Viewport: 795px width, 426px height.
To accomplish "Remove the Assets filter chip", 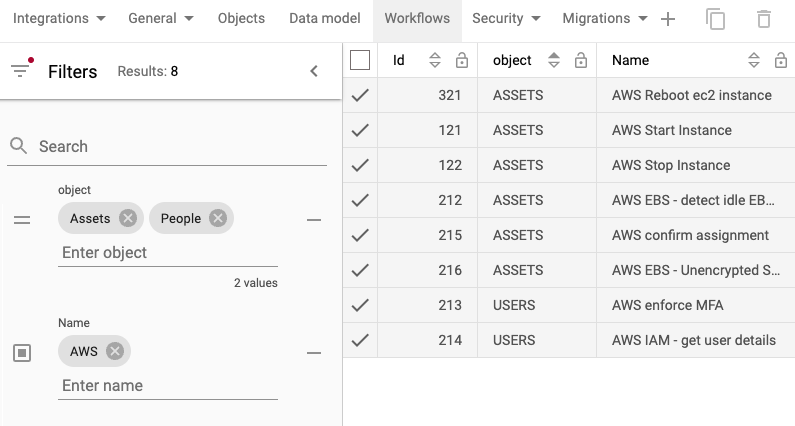I will tap(128, 218).
